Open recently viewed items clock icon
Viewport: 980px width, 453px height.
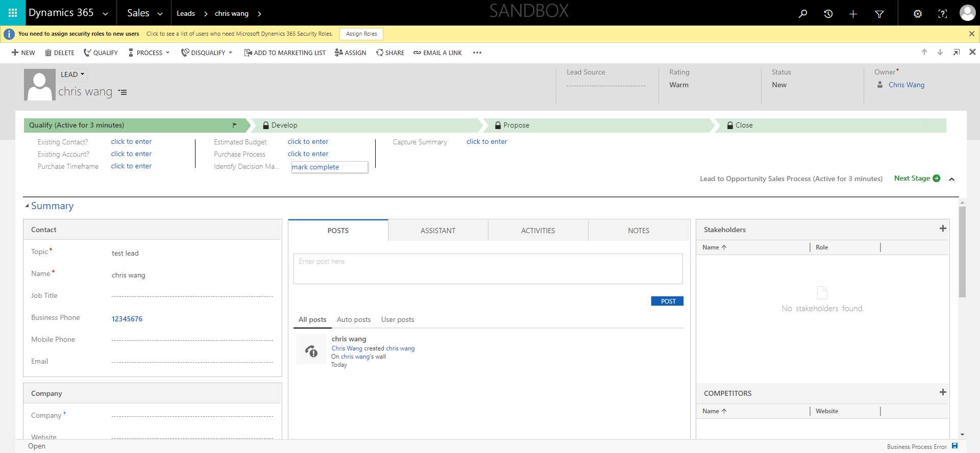(x=828, y=14)
